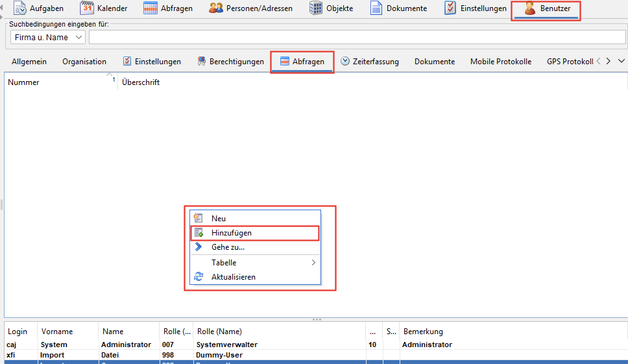Select Gehe zu... in context menu
The image size is (628, 364).
coord(228,247)
